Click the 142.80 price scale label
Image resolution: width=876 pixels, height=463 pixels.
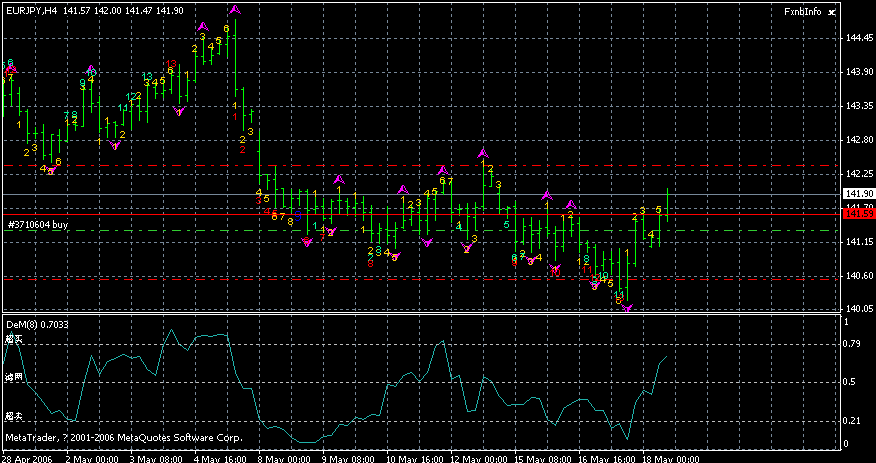click(x=859, y=140)
